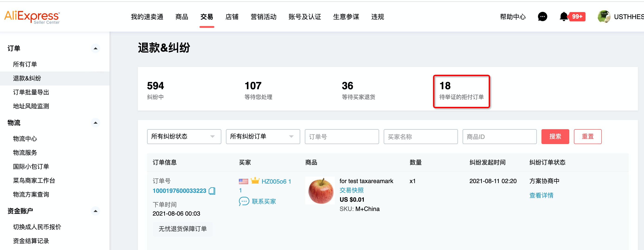The width and height of the screenshot is (644, 250).
Task: Click the 594 纠纷中 statistic
Action: pos(155,90)
